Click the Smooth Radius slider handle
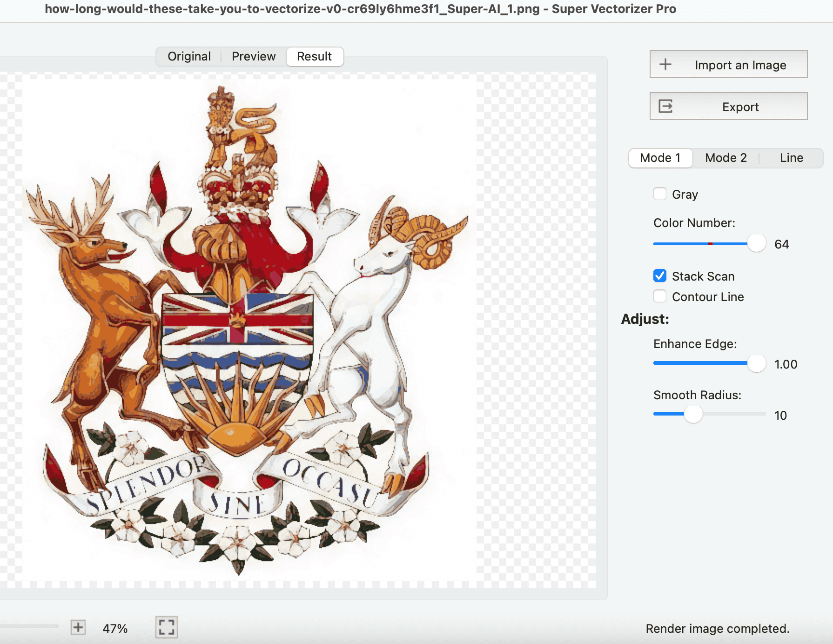Screen dimensions: 833x644 (x=693, y=414)
